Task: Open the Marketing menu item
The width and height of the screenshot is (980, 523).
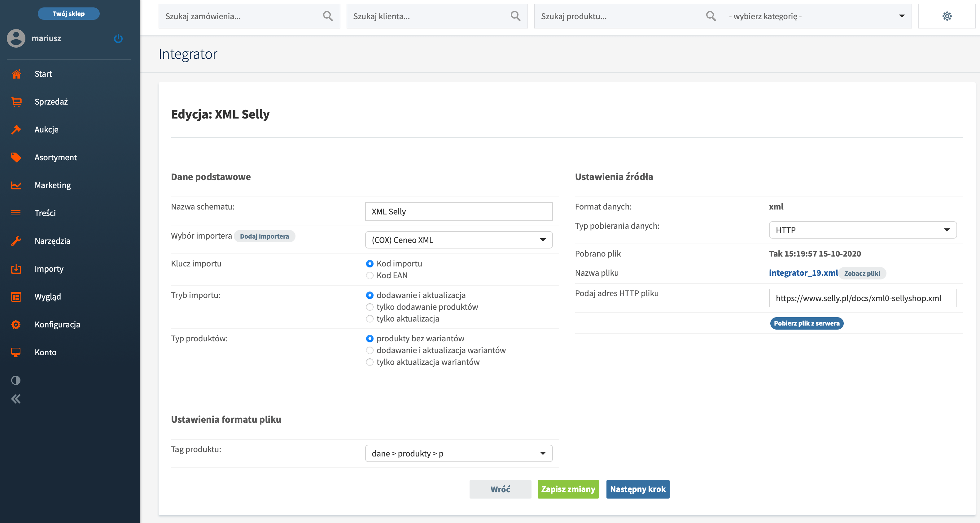Action: [53, 185]
